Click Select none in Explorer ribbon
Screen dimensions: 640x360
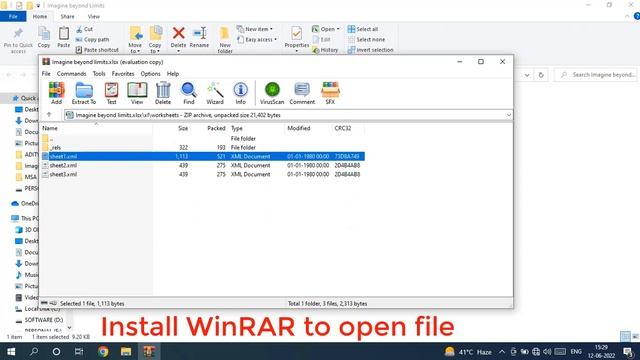coord(366,40)
